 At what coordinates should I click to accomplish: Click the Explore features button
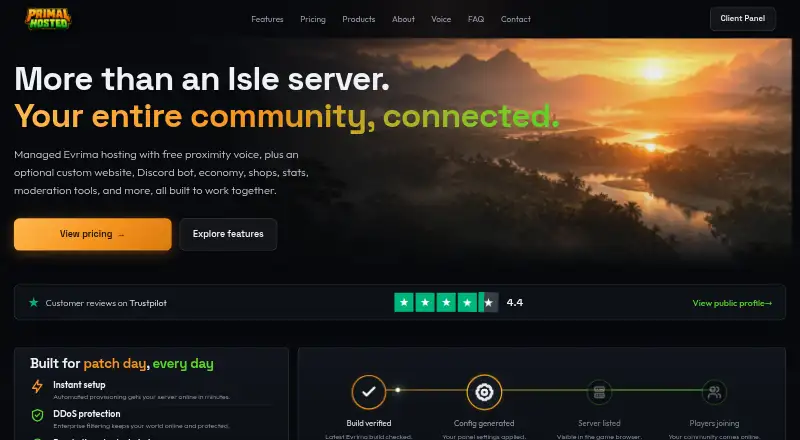pyautogui.click(x=228, y=234)
